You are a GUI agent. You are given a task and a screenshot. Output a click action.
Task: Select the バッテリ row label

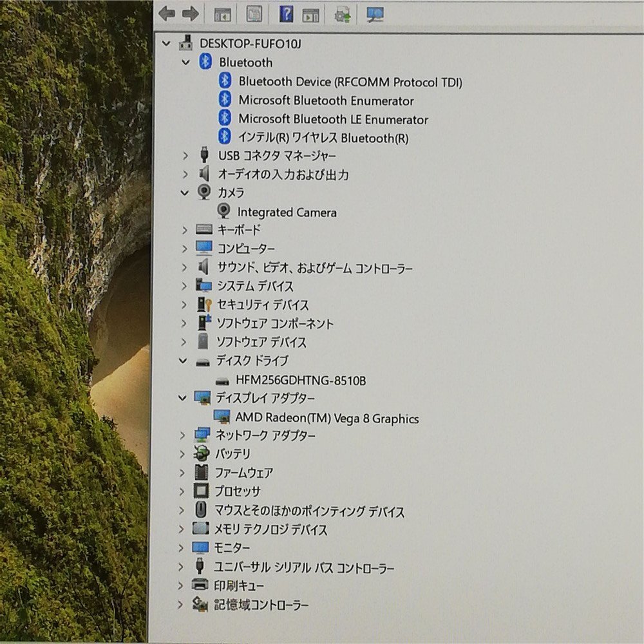[x=232, y=454]
